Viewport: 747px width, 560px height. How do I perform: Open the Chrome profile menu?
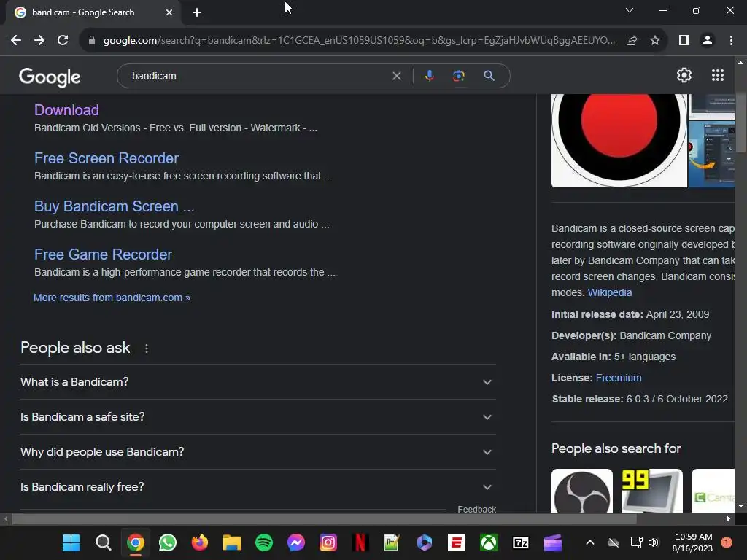point(708,41)
